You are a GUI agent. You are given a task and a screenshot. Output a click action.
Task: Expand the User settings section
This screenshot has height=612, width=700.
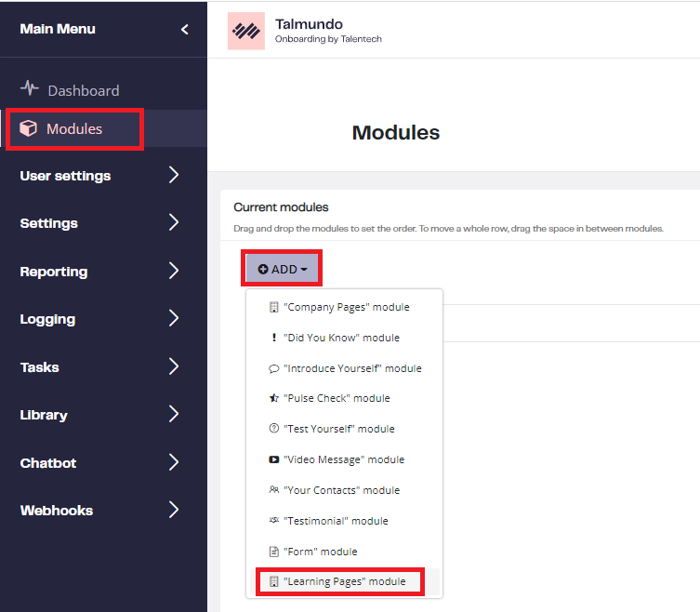click(99, 176)
